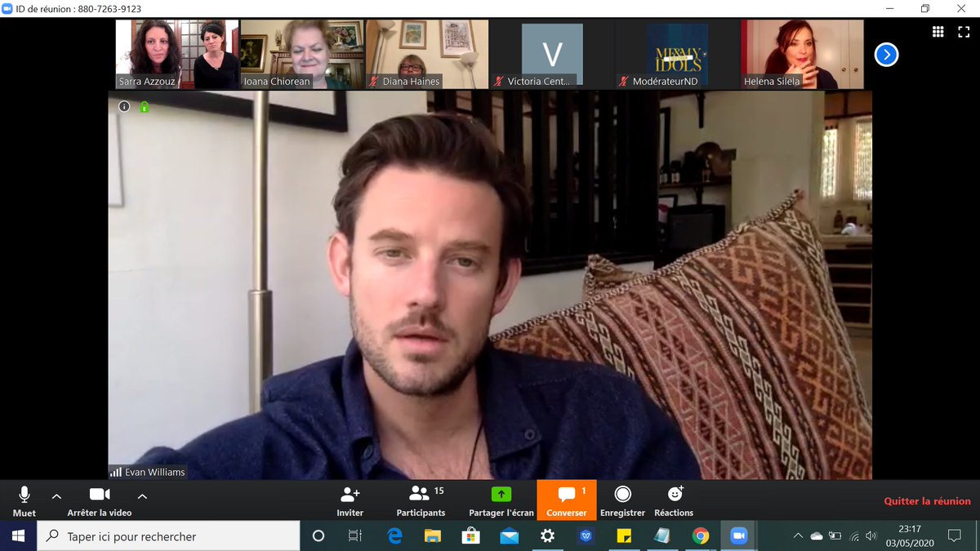Show hidden system tray icons chevron

[798, 536]
